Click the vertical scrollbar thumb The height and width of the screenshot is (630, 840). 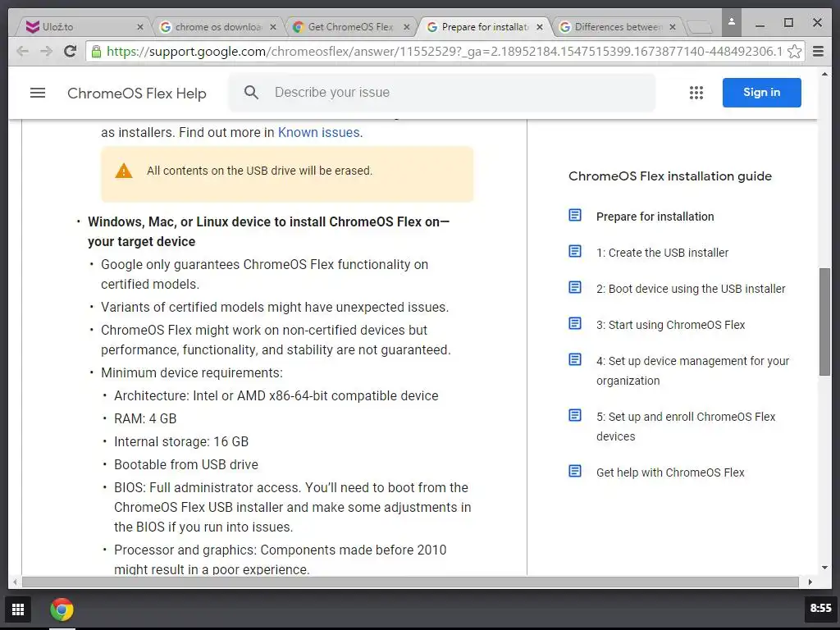824,322
